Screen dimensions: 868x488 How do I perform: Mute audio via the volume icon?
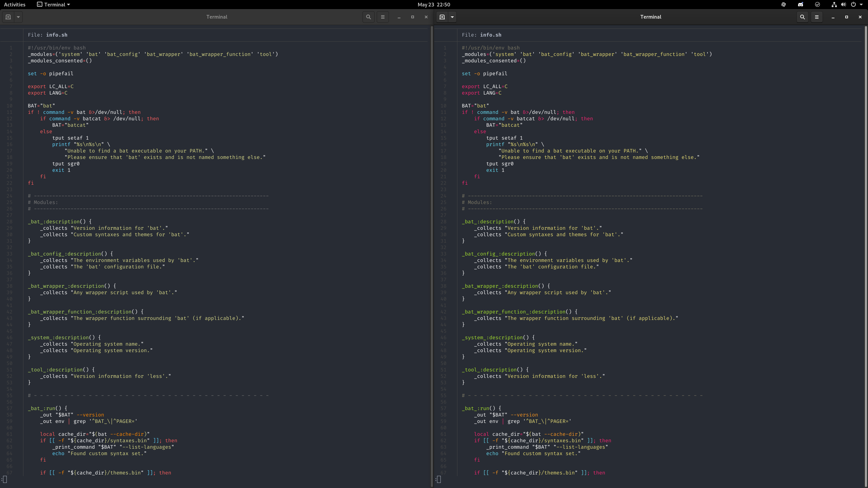843,4
